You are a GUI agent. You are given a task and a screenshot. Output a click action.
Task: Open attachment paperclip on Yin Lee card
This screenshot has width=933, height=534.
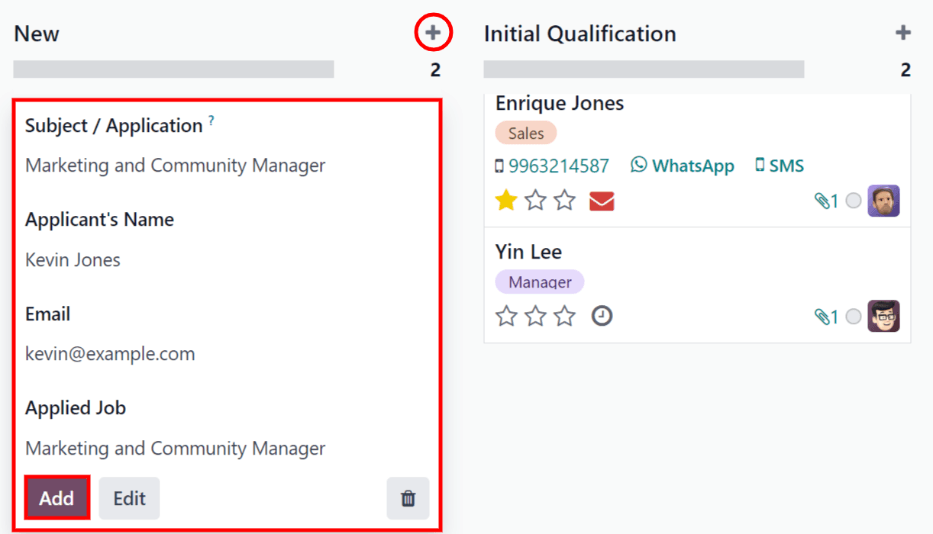click(x=826, y=317)
